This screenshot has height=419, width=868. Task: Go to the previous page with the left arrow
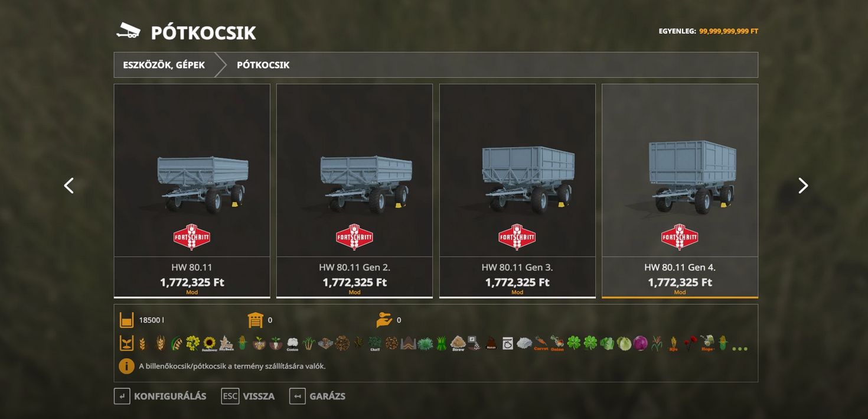pyautogui.click(x=68, y=186)
